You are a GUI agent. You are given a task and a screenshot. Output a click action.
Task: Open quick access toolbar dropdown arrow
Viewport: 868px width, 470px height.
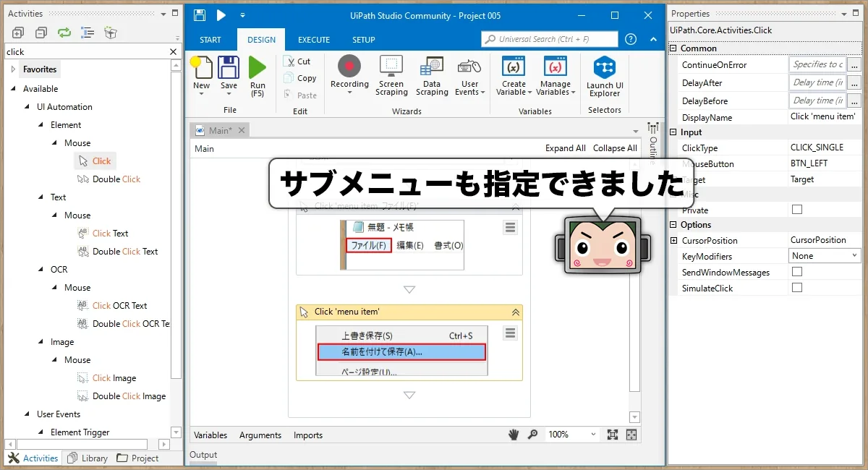(242, 15)
